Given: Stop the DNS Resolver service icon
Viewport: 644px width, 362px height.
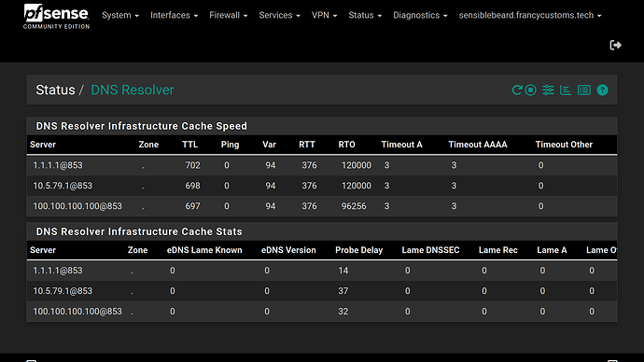Looking at the screenshot, I should (x=531, y=90).
